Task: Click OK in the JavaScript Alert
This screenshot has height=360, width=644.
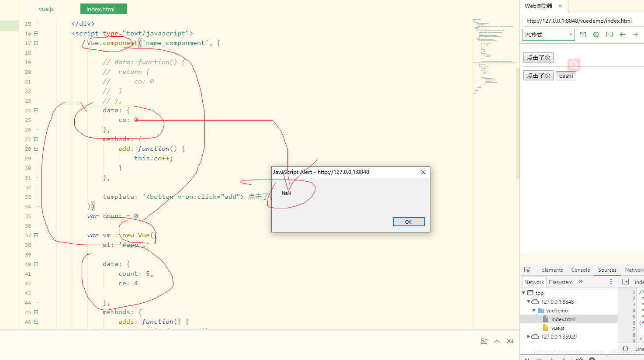Action: 409,222
